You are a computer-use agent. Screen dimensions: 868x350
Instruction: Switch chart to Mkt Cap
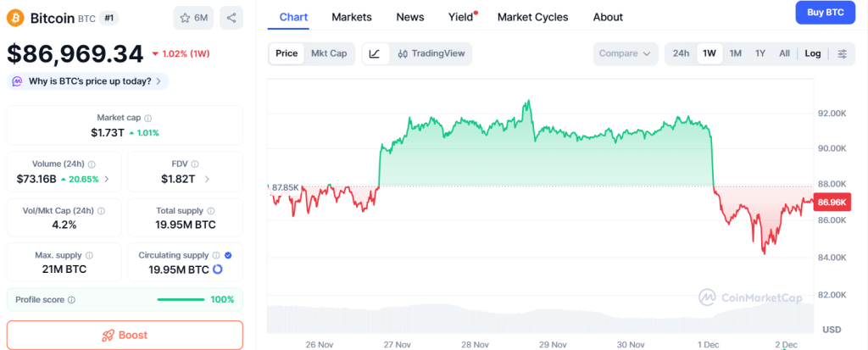329,53
